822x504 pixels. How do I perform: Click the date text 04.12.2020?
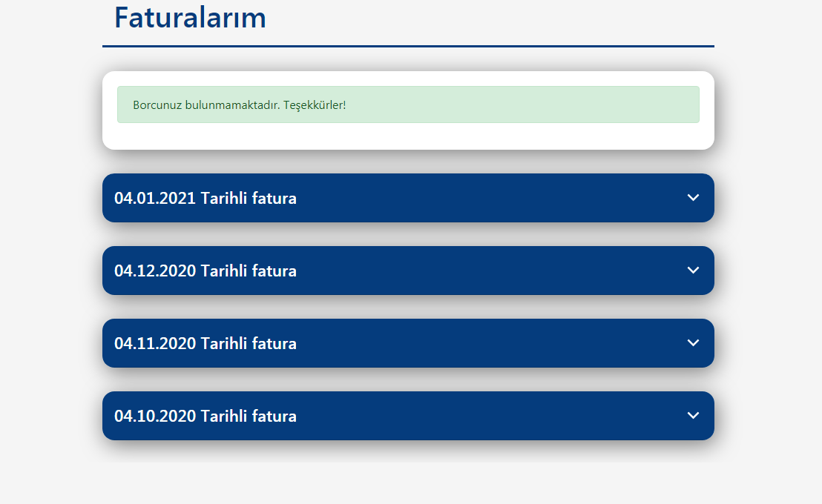coord(154,271)
